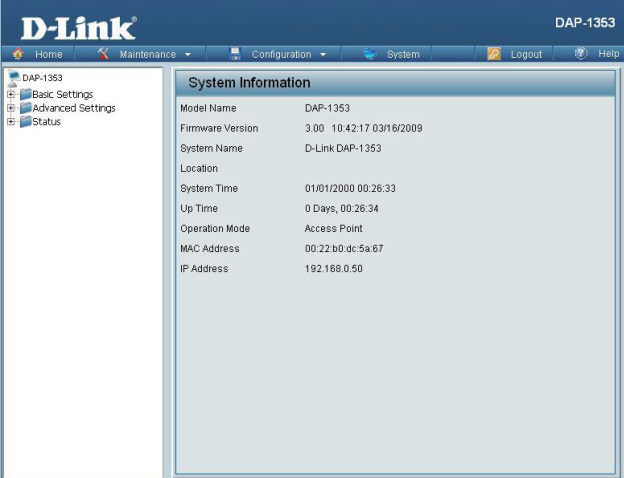The width and height of the screenshot is (624, 478).
Task: Click the Basic Settings folder icon
Action: point(26,94)
